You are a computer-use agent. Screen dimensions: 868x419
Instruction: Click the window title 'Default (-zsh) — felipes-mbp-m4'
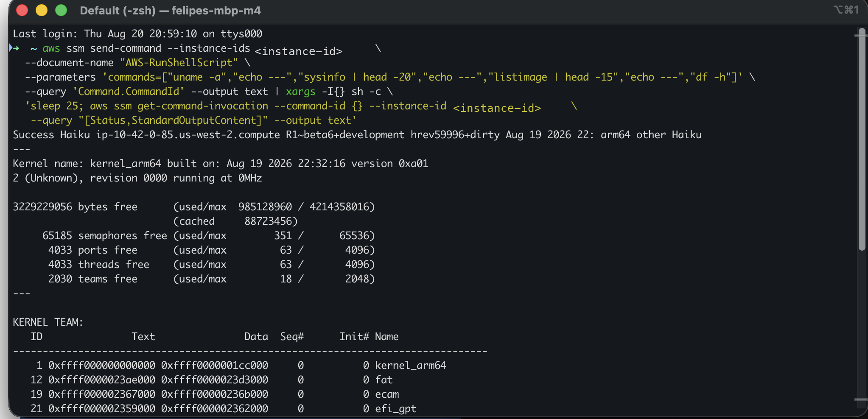(x=170, y=11)
